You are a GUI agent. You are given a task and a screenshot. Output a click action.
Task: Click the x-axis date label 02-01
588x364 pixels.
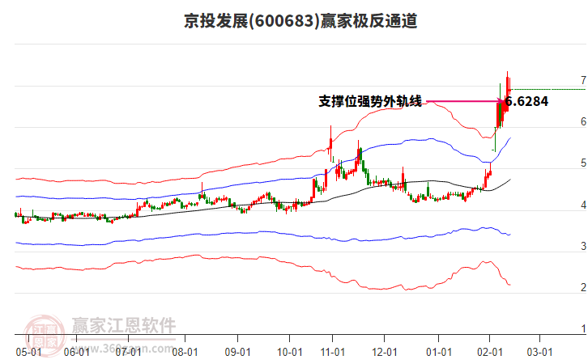point(489,352)
